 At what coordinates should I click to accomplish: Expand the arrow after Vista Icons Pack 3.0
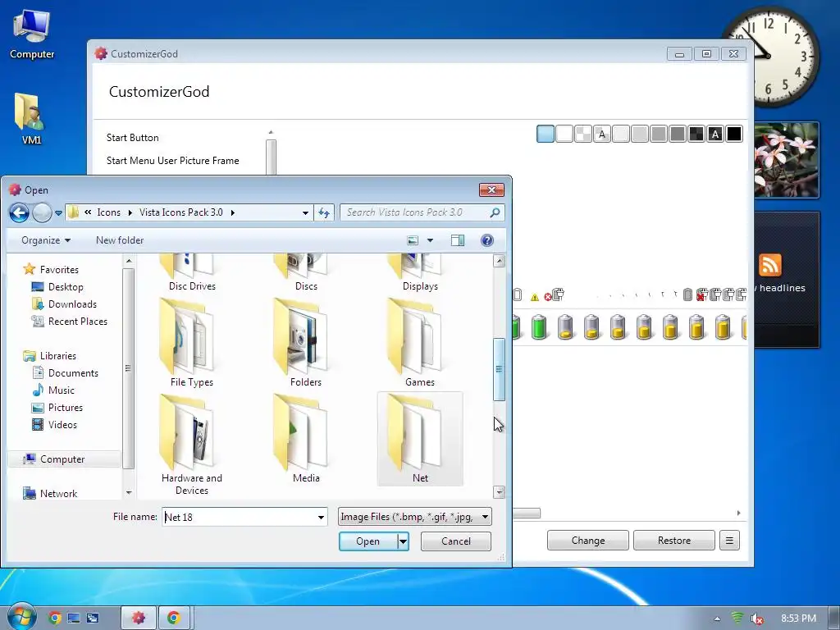232,212
